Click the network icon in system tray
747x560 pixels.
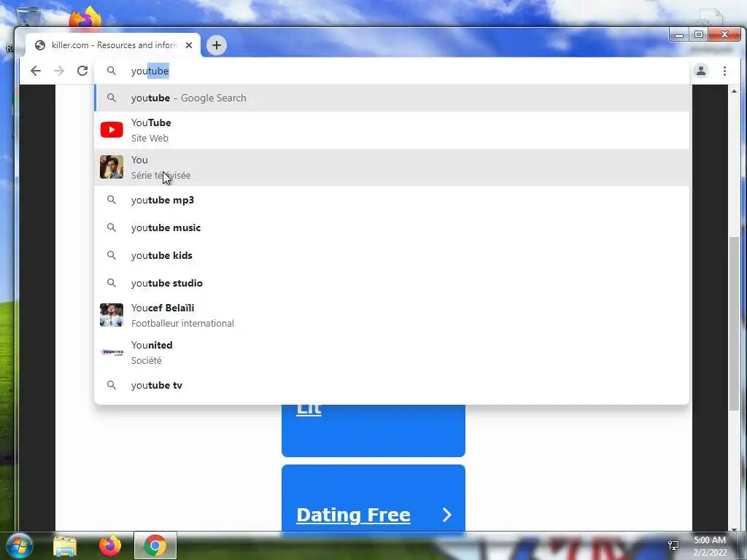(673, 545)
